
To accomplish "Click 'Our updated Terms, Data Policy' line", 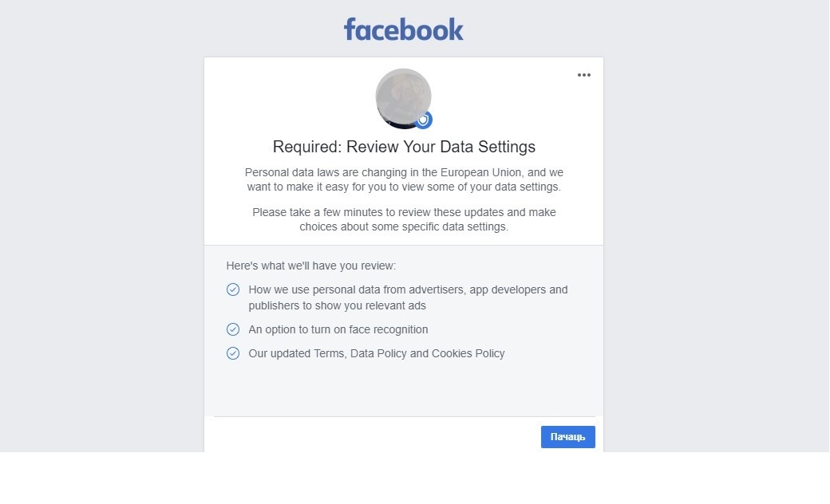I will click(x=377, y=353).
